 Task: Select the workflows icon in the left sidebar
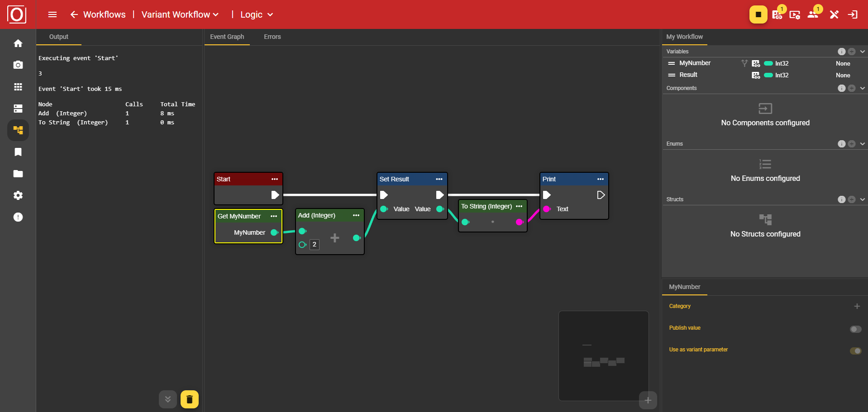[18, 130]
